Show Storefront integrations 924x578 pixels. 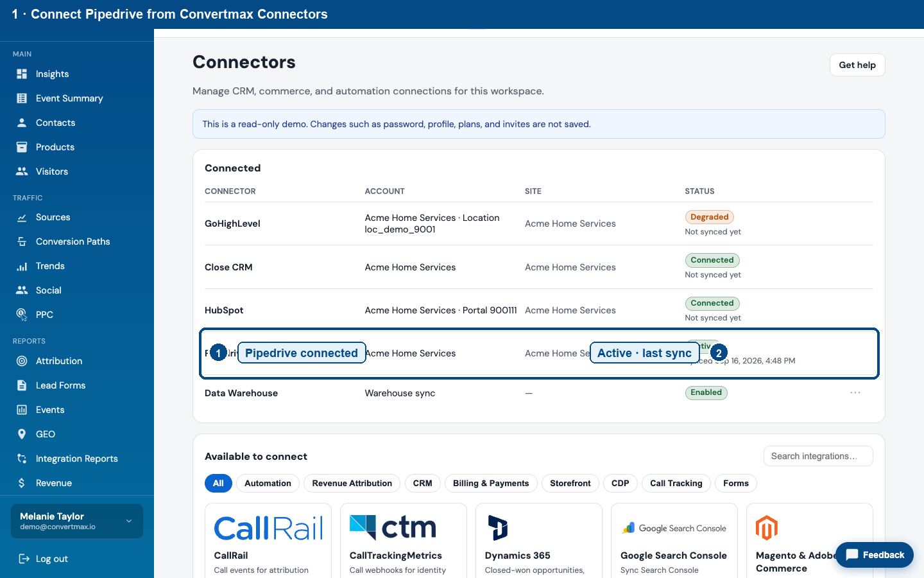tap(570, 484)
